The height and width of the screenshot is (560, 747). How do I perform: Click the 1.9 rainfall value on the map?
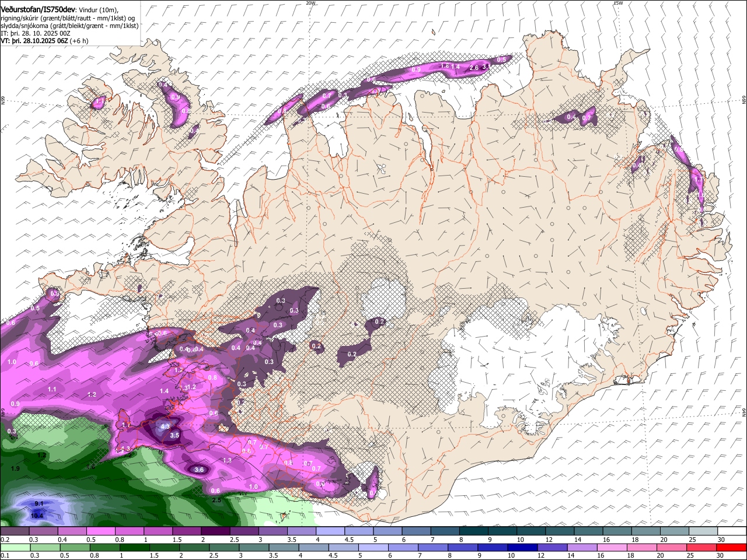coord(15,468)
